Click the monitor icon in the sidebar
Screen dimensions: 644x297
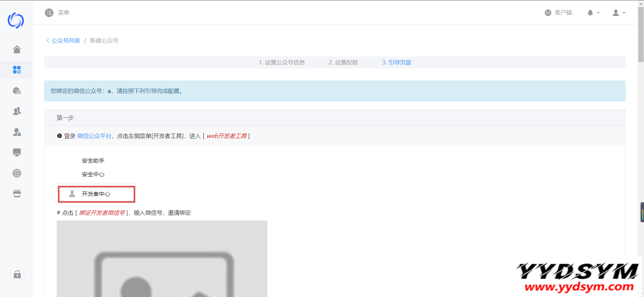[x=17, y=152]
